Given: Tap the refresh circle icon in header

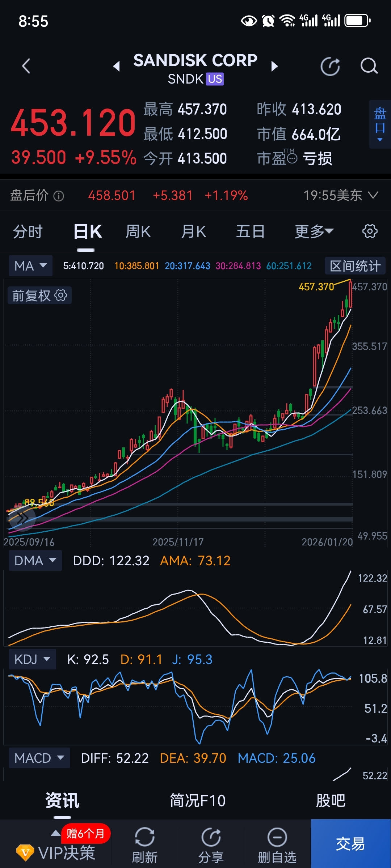Looking at the screenshot, I should [x=330, y=66].
